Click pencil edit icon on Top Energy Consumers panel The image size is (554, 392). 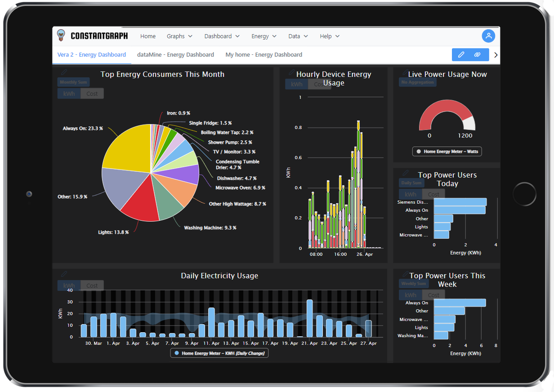(x=64, y=72)
